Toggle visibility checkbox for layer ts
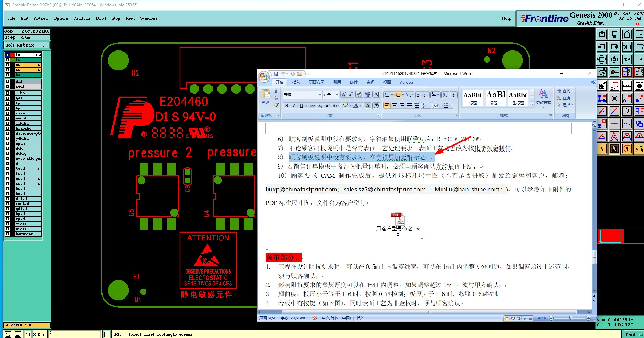The image size is (644, 338). click(8, 60)
